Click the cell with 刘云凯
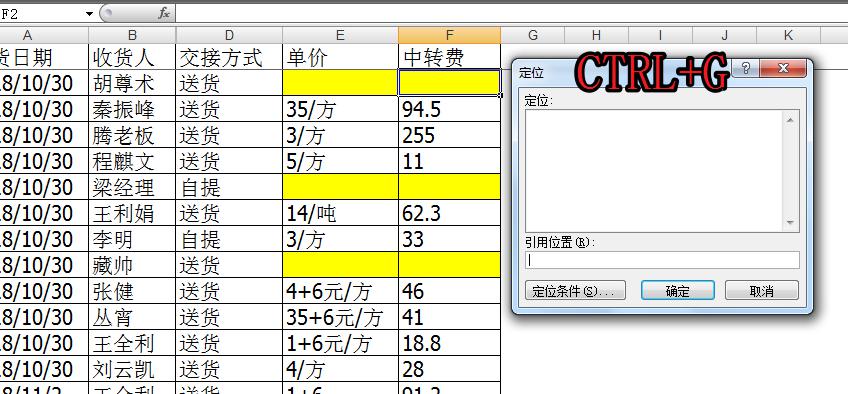 click(x=132, y=369)
